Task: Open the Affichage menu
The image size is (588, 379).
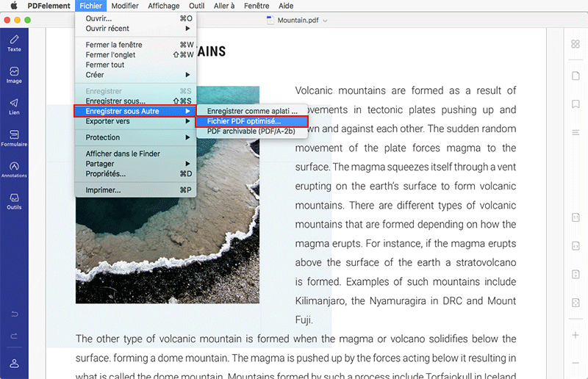Action: [x=163, y=6]
